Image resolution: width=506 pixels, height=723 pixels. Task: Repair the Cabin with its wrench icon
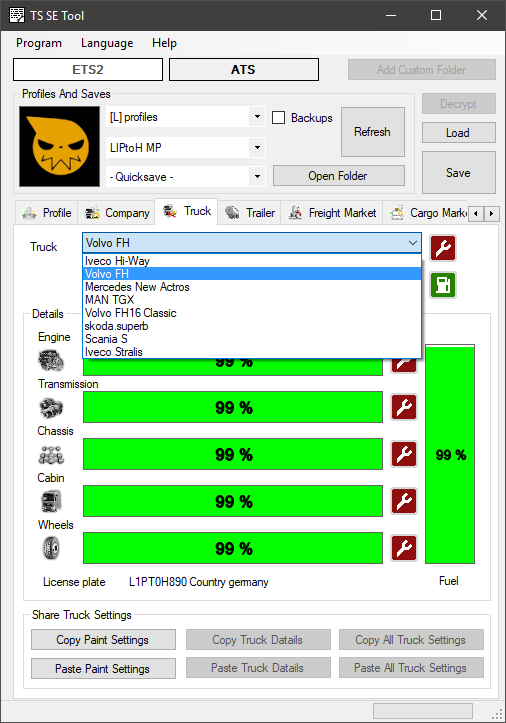[404, 501]
